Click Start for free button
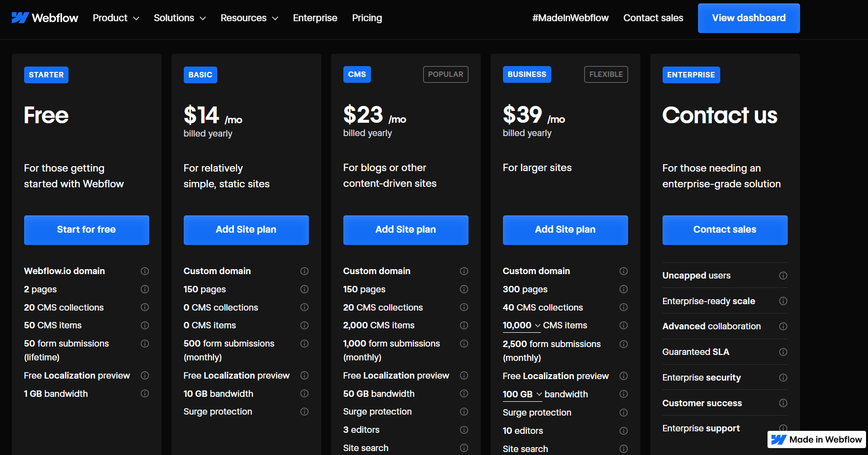868x455 pixels. [x=87, y=230]
